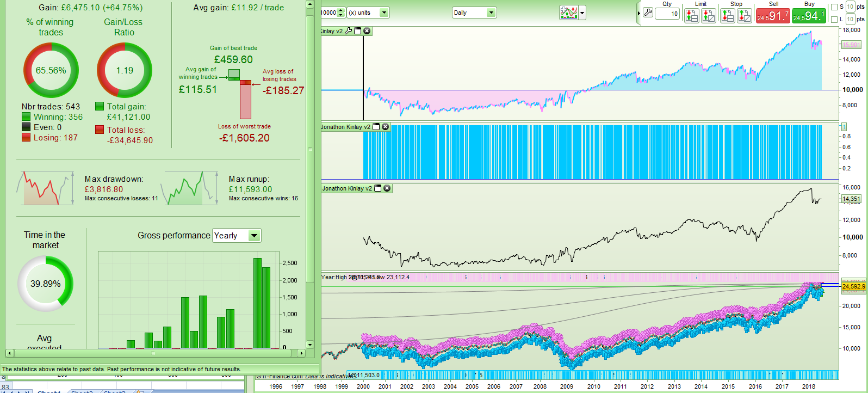Open settings wrench of the equity curve panel
This screenshot has height=393, width=868.
pos(349,31)
